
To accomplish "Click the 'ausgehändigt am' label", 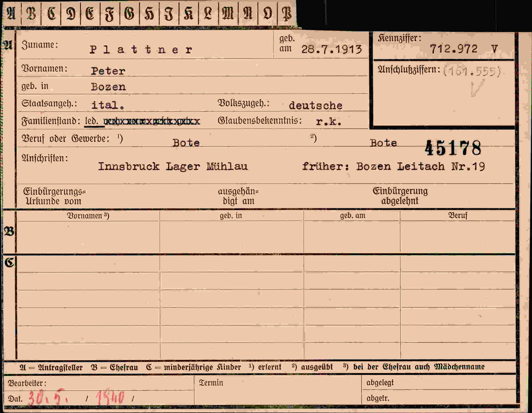I will 238,196.
